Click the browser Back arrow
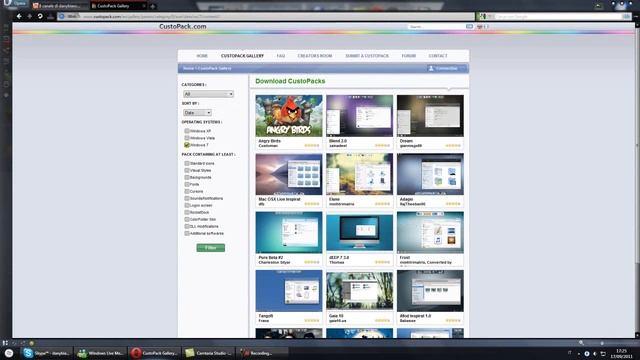 (19, 16)
